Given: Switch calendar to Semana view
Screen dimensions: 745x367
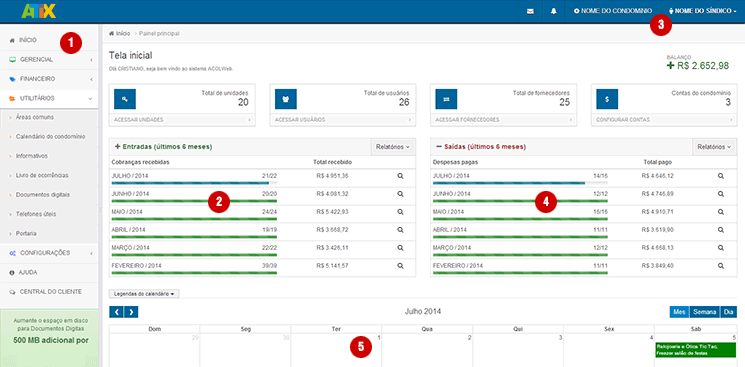Looking at the screenshot, I should click(705, 312).
